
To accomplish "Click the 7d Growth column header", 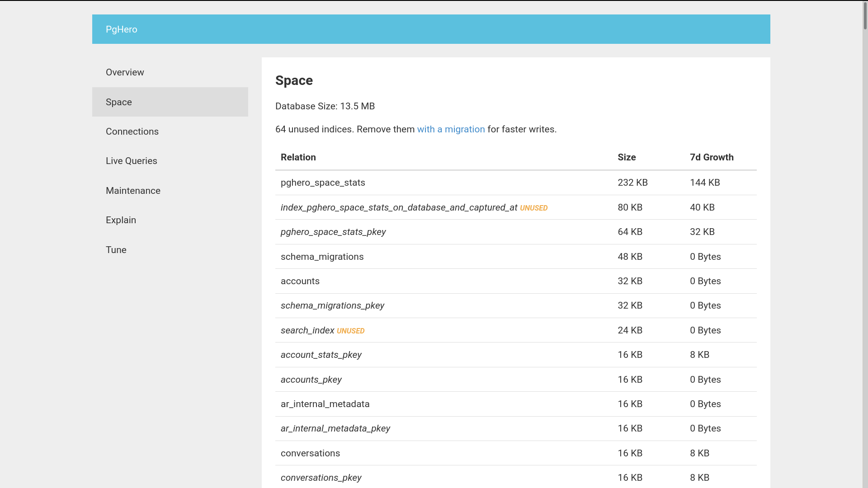I will 712,157.
